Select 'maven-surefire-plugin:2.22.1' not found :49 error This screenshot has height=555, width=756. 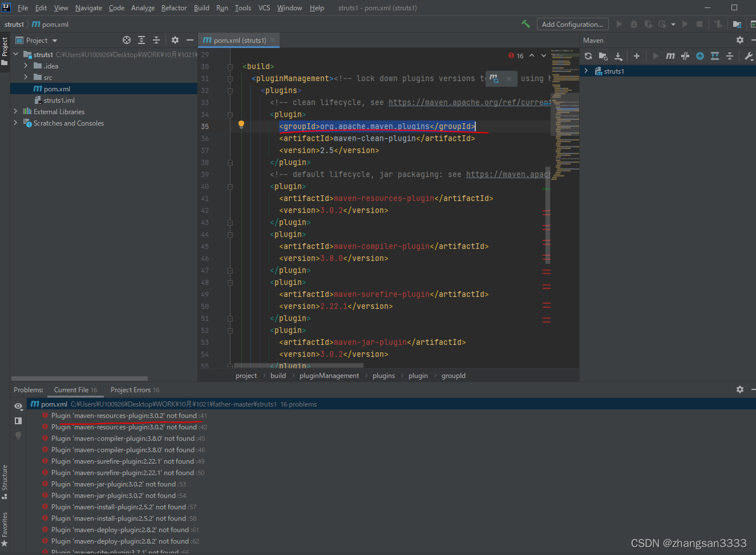(123, 461)
